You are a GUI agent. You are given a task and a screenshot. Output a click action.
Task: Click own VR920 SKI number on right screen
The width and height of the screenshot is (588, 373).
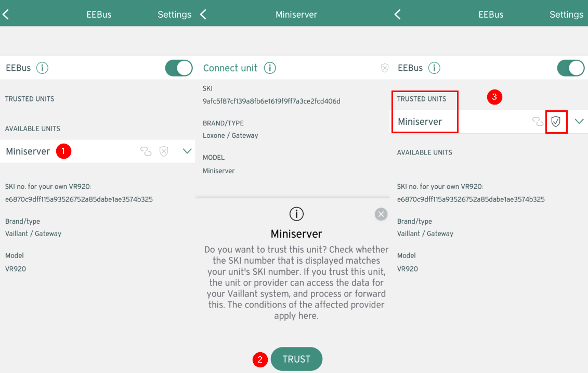pos(471,199)
